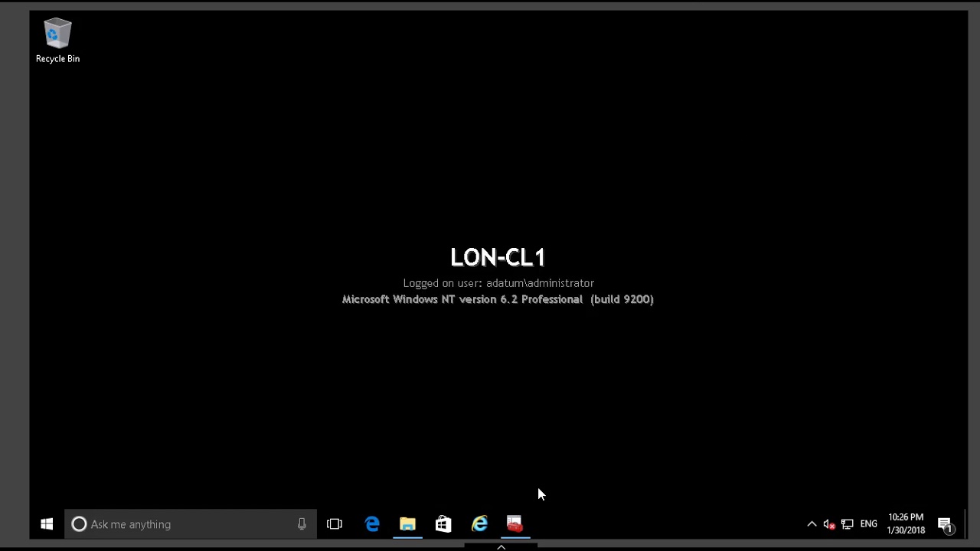Expand the bottom pull-up chevron handle
This screenshot has height=551, width=980.
coord(501,546)
